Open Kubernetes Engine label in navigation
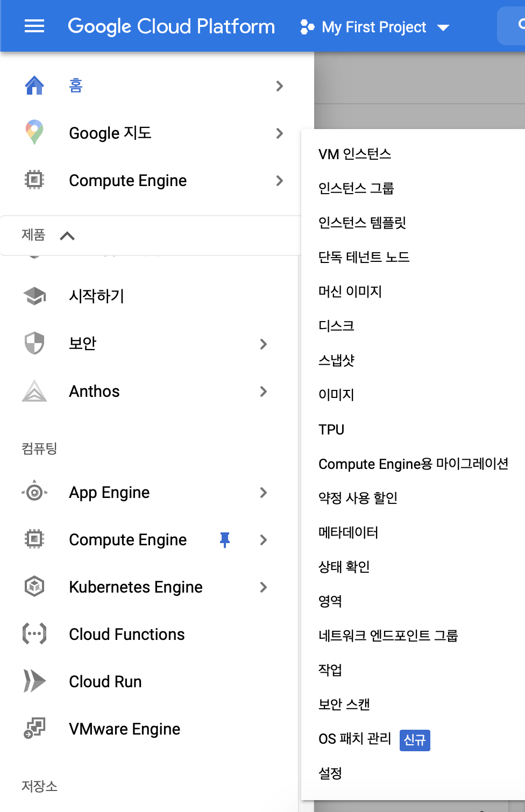Viewport: 525px width, 812px height. (136, 587)
